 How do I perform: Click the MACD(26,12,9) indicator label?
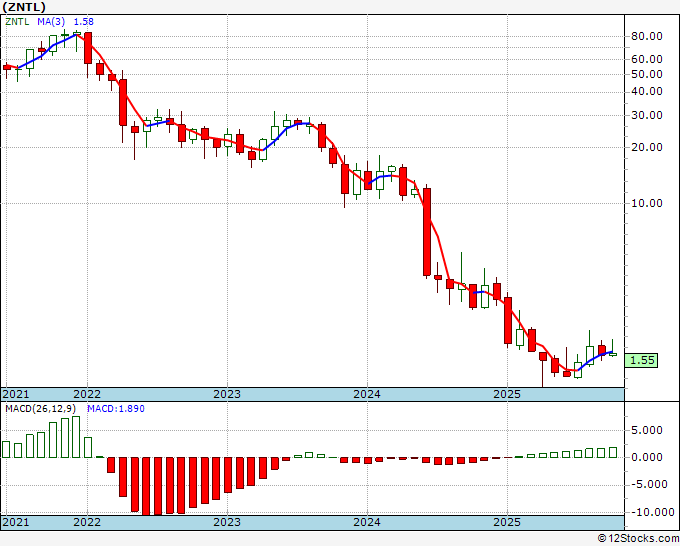point(40,409)
